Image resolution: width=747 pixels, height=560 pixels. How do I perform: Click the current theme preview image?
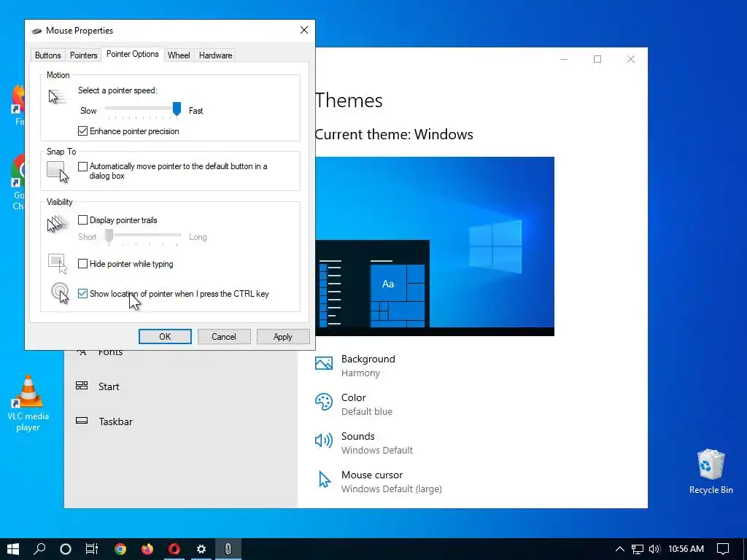pos(435,246)
